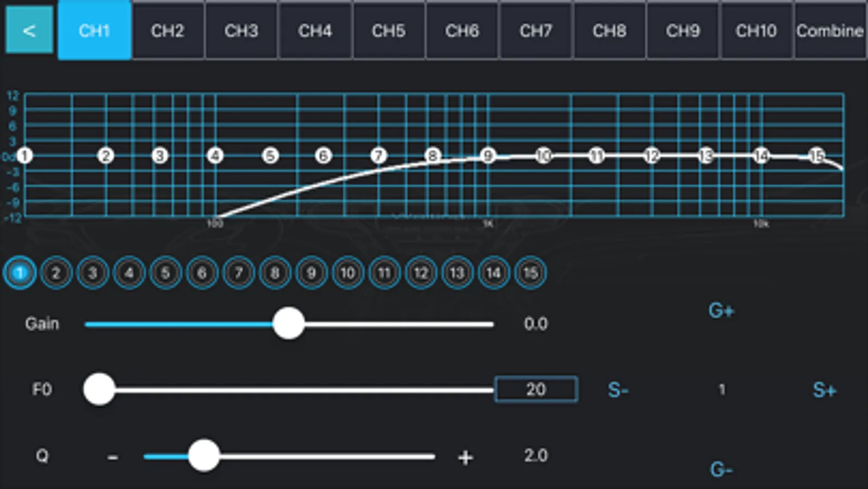Click the F0 frequency value field
The height and width of the screenshot is (489, 868).
click(x=536, y=389)
